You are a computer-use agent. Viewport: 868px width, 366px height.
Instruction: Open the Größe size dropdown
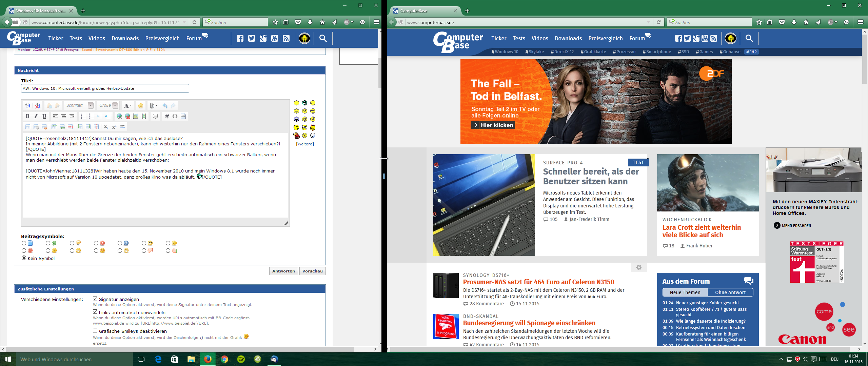click(x=115, y=105)
